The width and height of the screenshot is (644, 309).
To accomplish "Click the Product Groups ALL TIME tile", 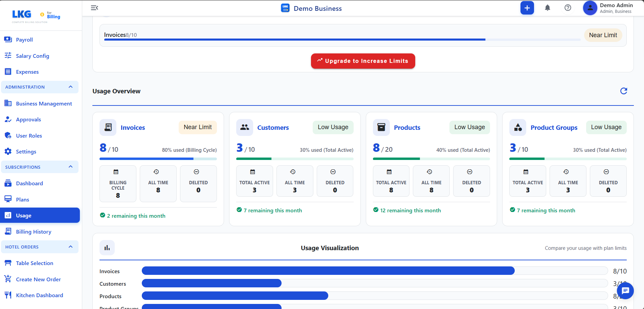I will pyautogui.click(x=568, y=181).
